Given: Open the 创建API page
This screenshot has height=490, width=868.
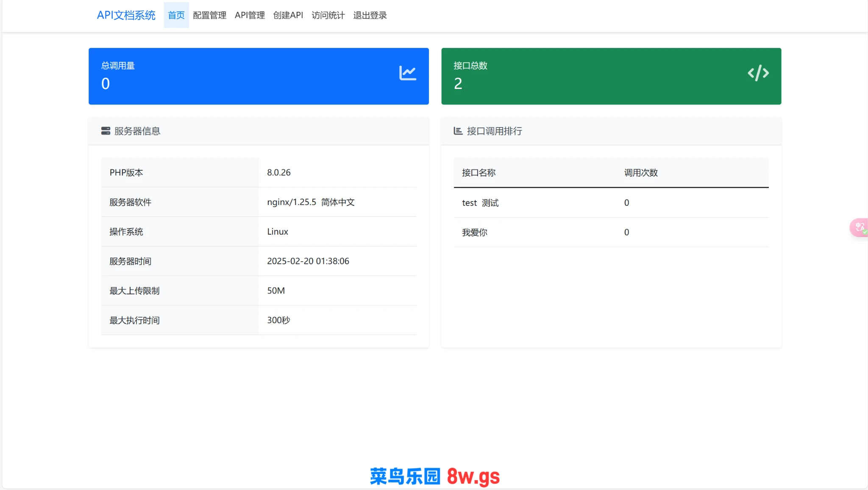Looking at the screenshot, I should 288,15.
